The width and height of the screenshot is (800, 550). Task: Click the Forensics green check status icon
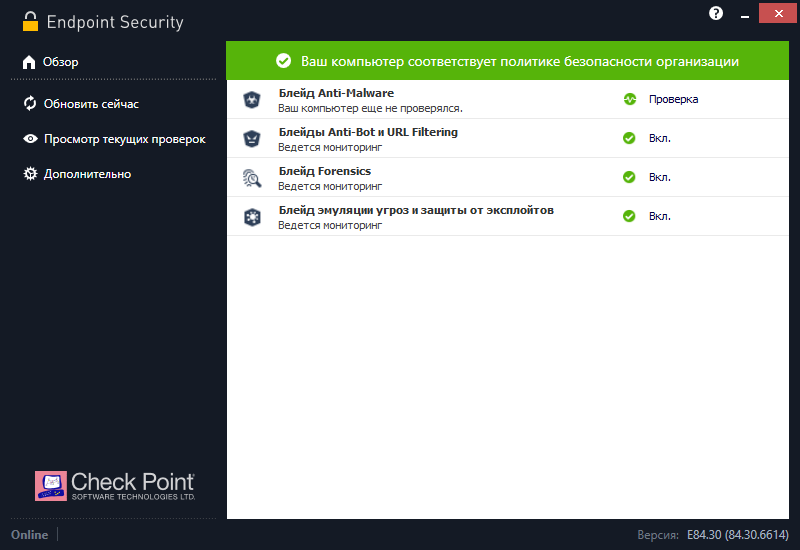[x=630, y=177]
